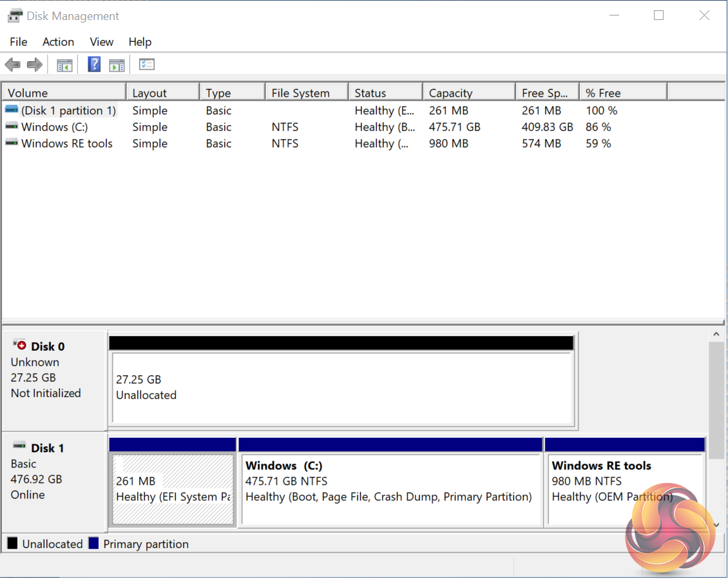Open the Help menu
Viewport: 728px width, 579px height.
coord(140,42)
